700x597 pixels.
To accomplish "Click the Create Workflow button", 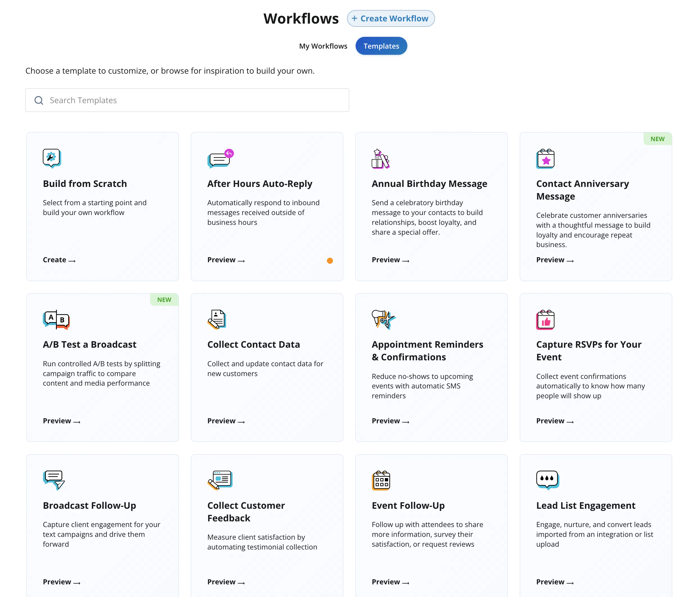I will 390,18.
